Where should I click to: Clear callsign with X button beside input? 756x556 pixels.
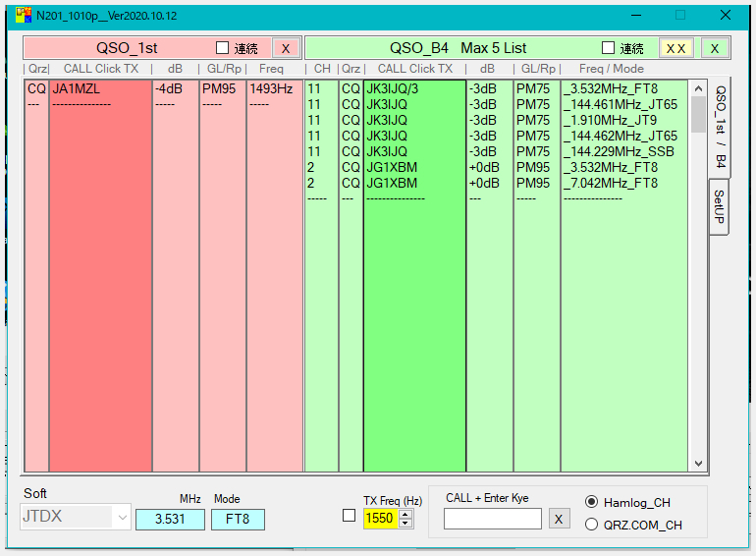tap(558, 519)
